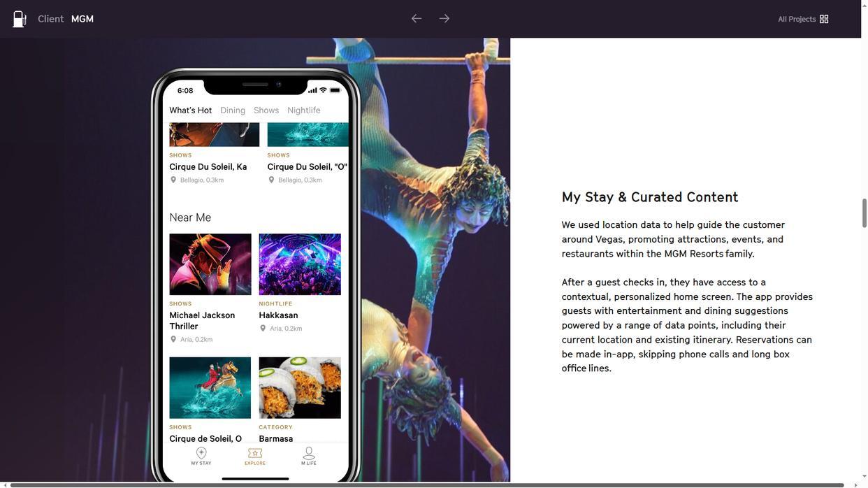Image resolution: width=868 pixels, height=488 pixels.
Task: Select the What's Hot tab
Action: 190,110
